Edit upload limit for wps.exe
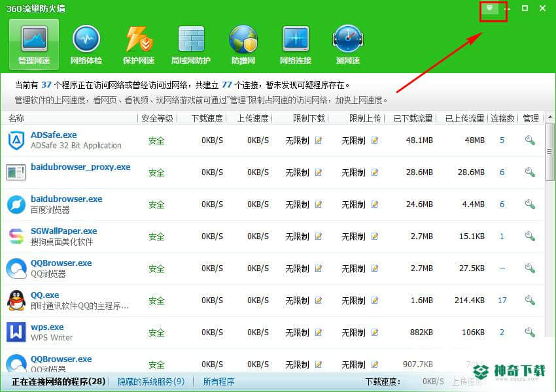The width and height of the screenshot is (556, 392). [374, 333]
